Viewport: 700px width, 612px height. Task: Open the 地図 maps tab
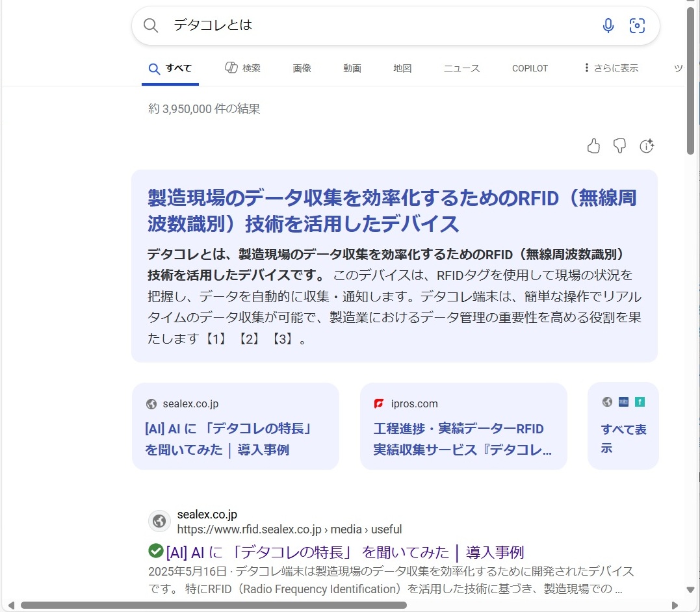click(402, 68)
